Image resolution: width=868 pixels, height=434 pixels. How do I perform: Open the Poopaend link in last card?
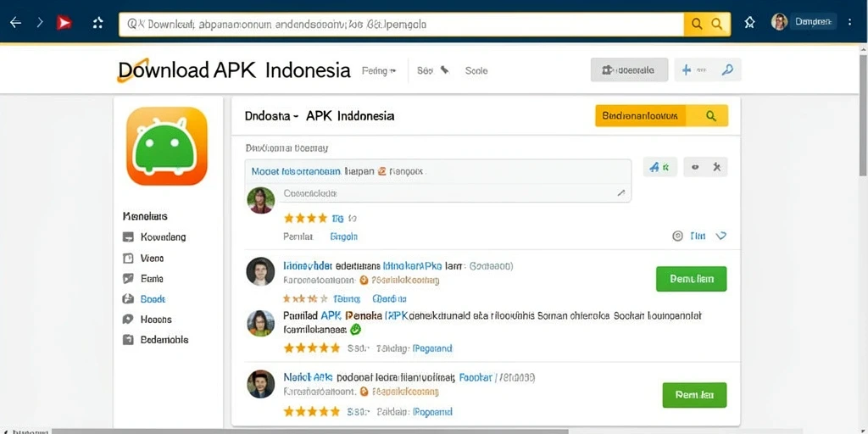coord(433,412)
